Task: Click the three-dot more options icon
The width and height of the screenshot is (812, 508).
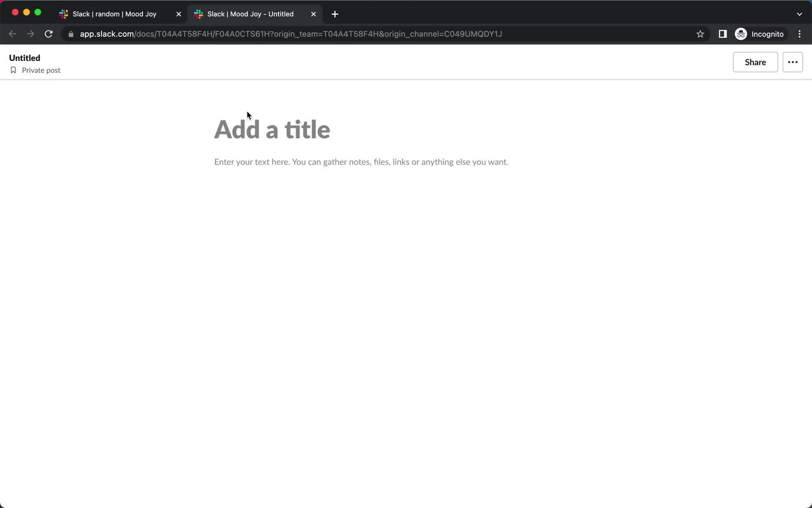Action: pos(793,62)
